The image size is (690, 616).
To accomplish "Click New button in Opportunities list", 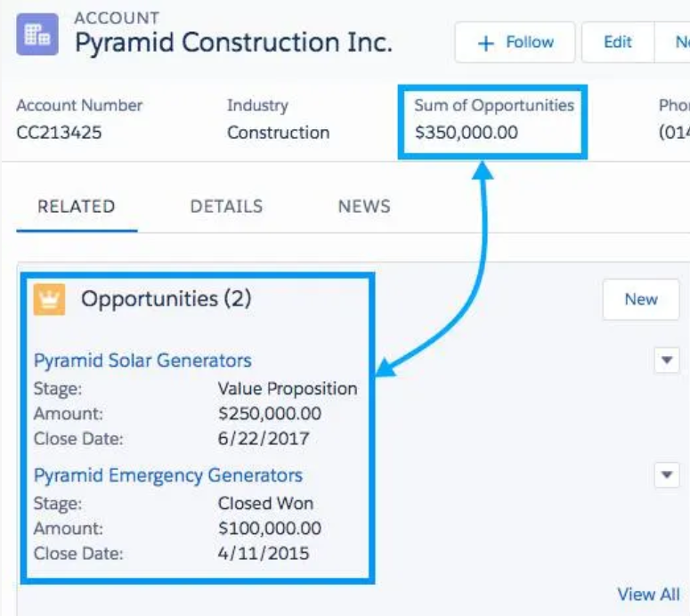I will pyautogui.click(x=641, y=299).
